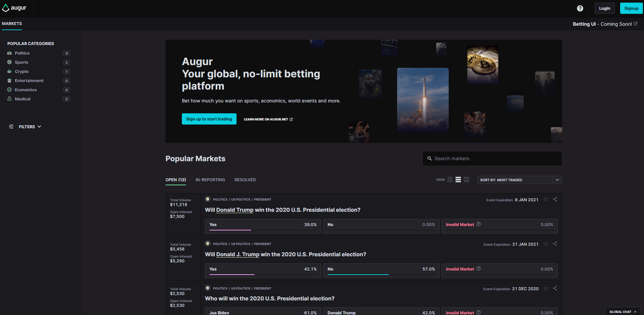
Task: Click Invalid Market info icon, 8 Jan market
Action: (x=478, y=224)
